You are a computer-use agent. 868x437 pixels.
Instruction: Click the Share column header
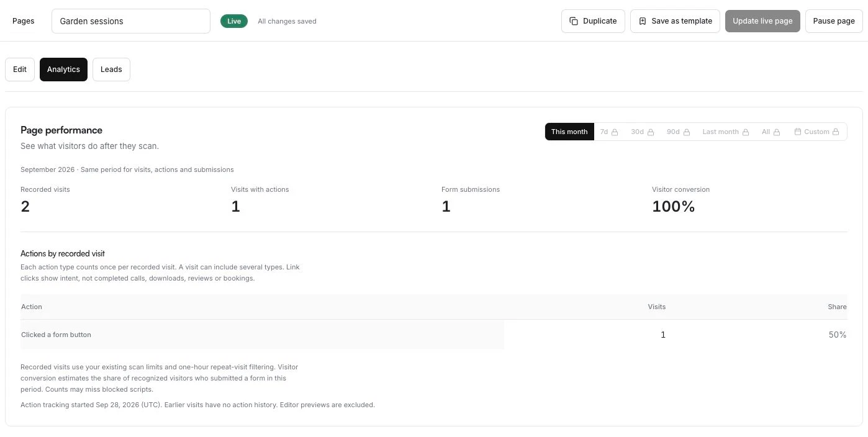[837, 307]
